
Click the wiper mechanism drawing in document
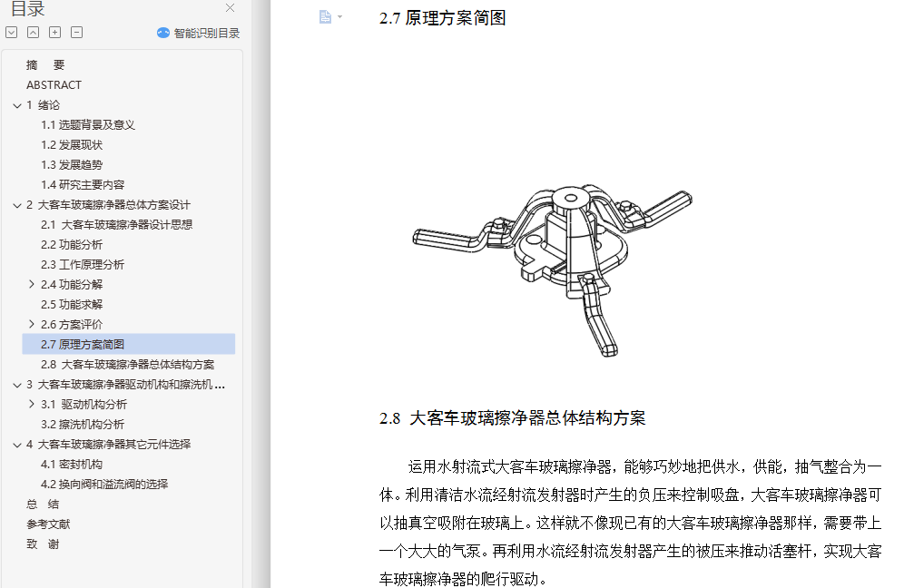pos(553,269)
